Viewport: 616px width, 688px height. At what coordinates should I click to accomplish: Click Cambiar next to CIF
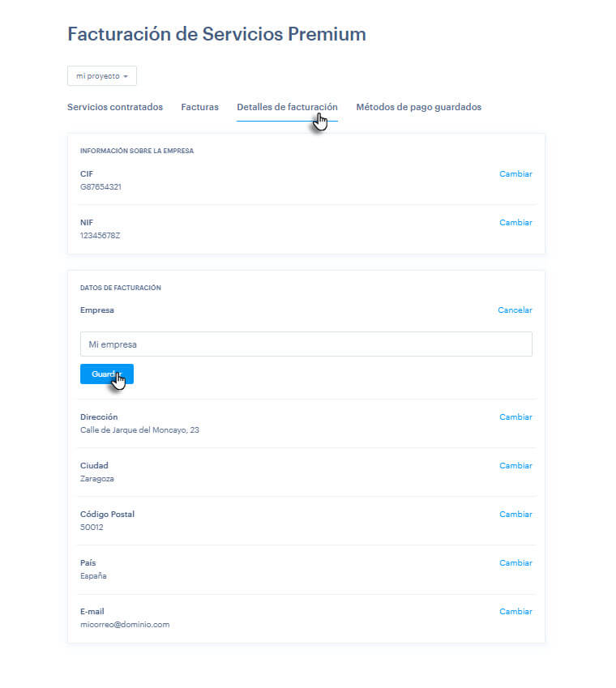point(515,174)
